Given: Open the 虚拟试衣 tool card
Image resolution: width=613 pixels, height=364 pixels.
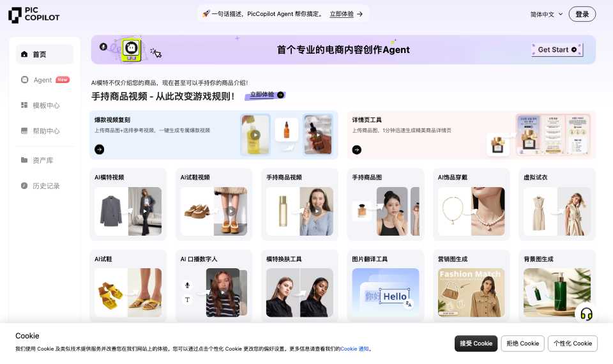Looking at the screenshot, I should point(557,204).
